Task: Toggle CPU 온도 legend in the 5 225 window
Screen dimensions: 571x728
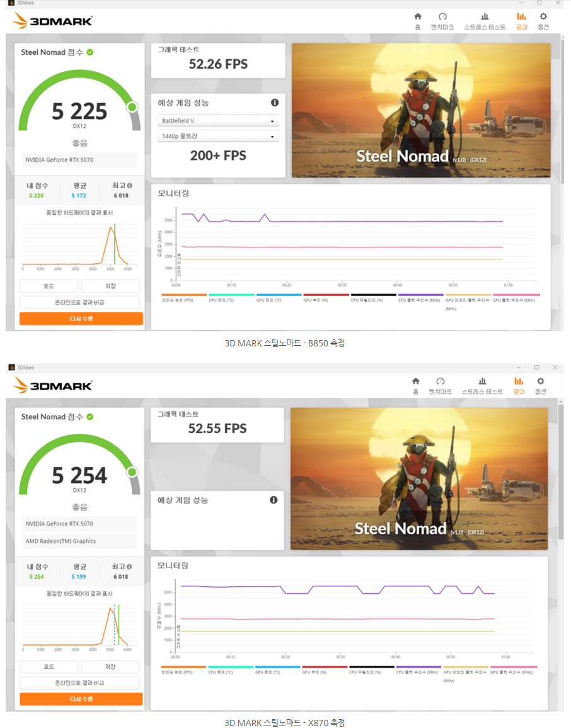Action: [231, 298]
